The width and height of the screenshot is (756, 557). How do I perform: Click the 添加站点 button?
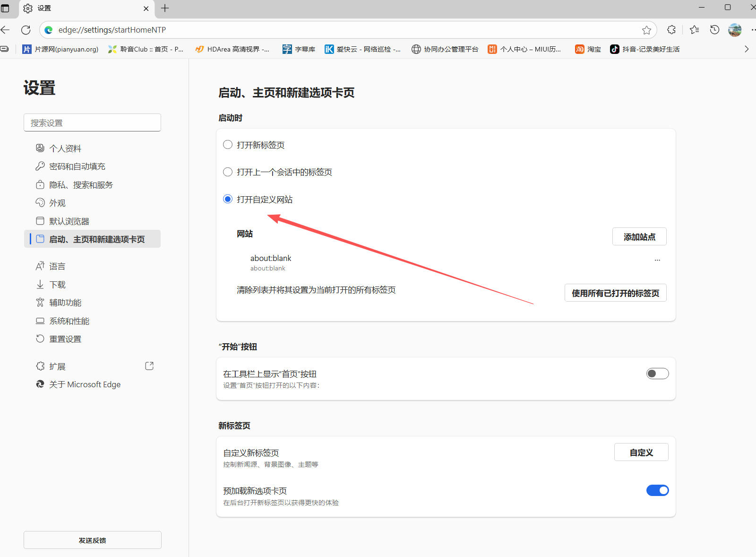point(639,236)
